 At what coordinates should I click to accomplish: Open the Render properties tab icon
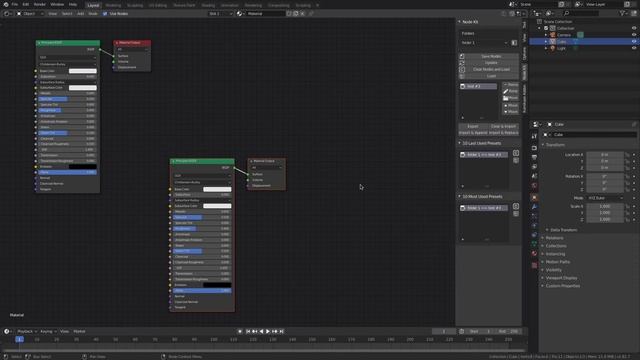click(x=534, y=148)
